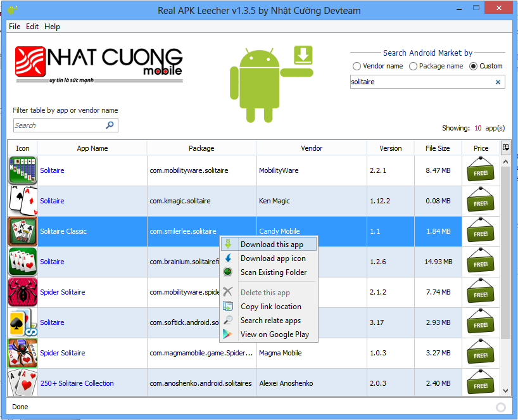Click the FREE tag in the 2.93 MB row
This screenshot has width=518, height=420.
click(481, 322)
